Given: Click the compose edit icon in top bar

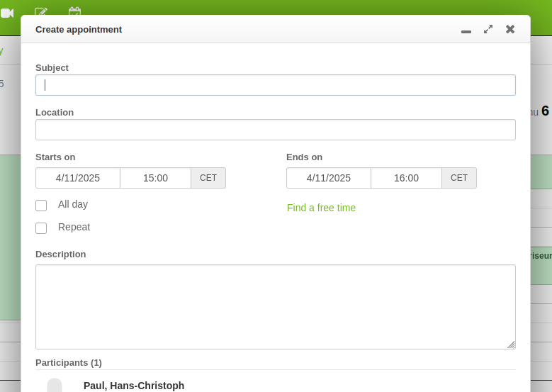Looking at the screenshot, I should coord(41,12).
